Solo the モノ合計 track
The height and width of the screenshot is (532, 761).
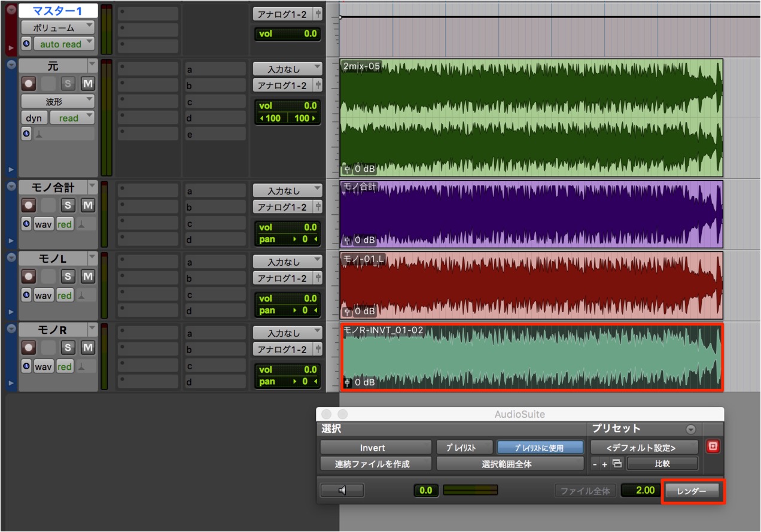(x=68, y=205)
